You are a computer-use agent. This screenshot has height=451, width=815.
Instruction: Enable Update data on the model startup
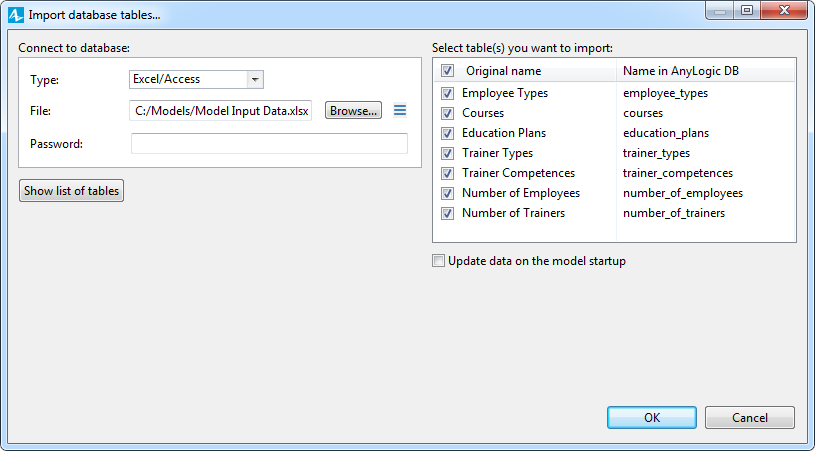click(x=439, y=261)
